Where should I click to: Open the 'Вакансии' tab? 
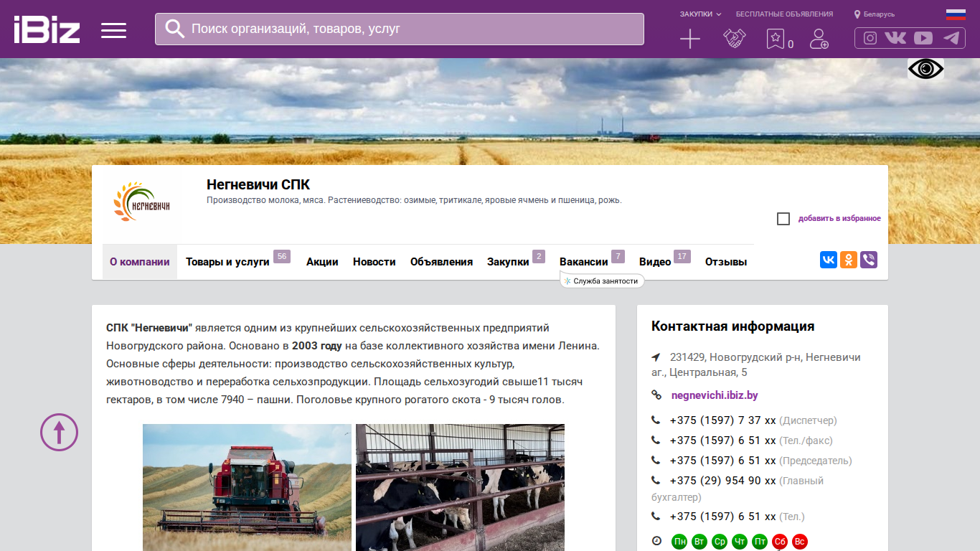tap(584, 262)
